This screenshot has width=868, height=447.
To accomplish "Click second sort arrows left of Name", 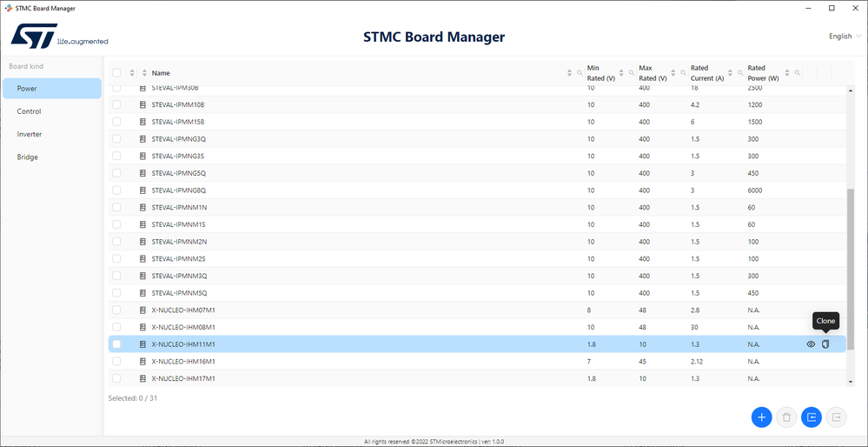I will (144, 73).
